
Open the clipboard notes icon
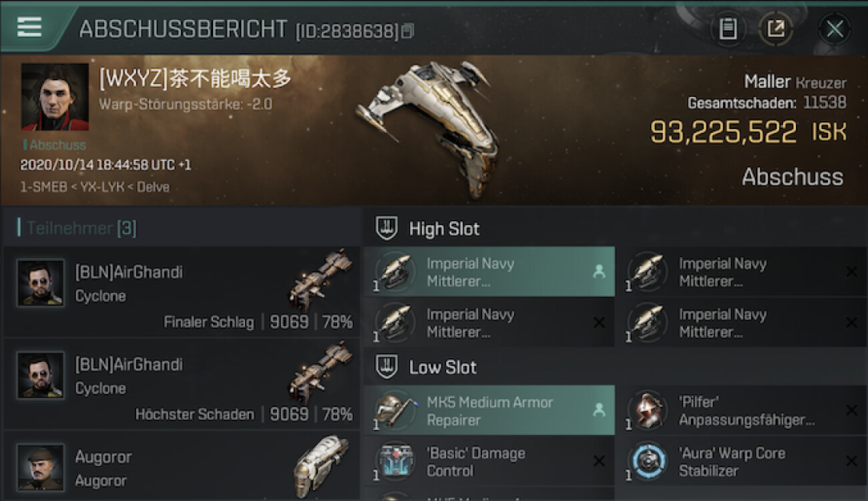click(x=728, y=29)
